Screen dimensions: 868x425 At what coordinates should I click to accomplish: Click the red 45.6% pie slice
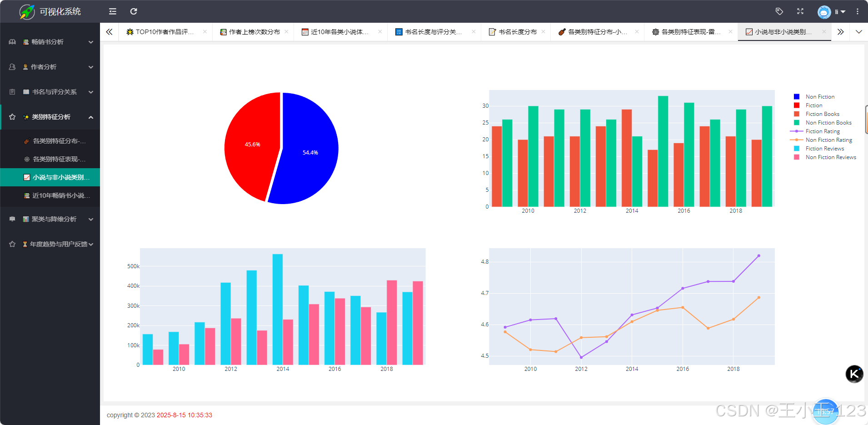pyautogui.click(x=252, y=145)
